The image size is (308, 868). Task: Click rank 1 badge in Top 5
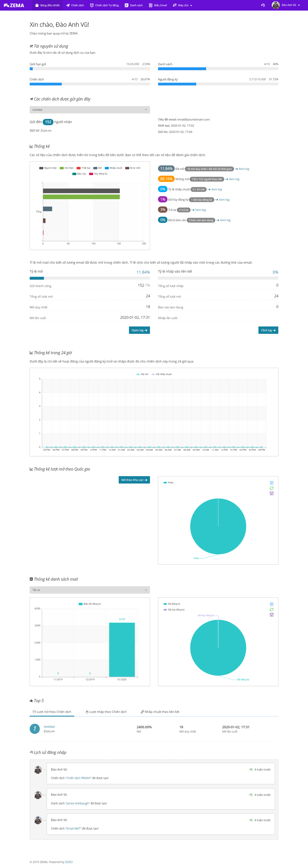click(x=35, y=729)
